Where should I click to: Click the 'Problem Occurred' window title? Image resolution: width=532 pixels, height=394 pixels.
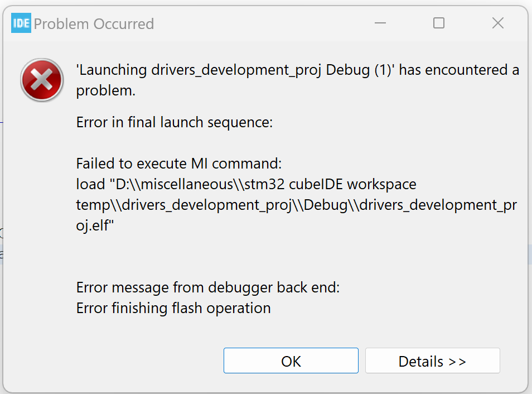point(94,24)
